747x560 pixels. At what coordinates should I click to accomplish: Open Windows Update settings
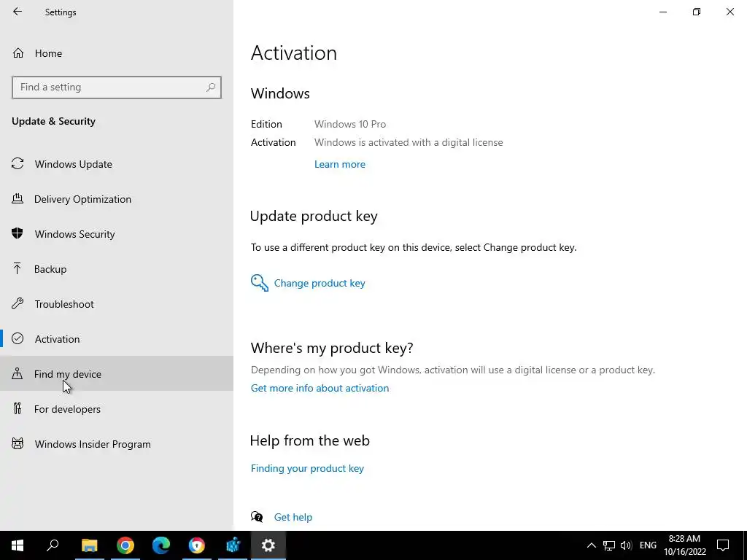(116, 164)
